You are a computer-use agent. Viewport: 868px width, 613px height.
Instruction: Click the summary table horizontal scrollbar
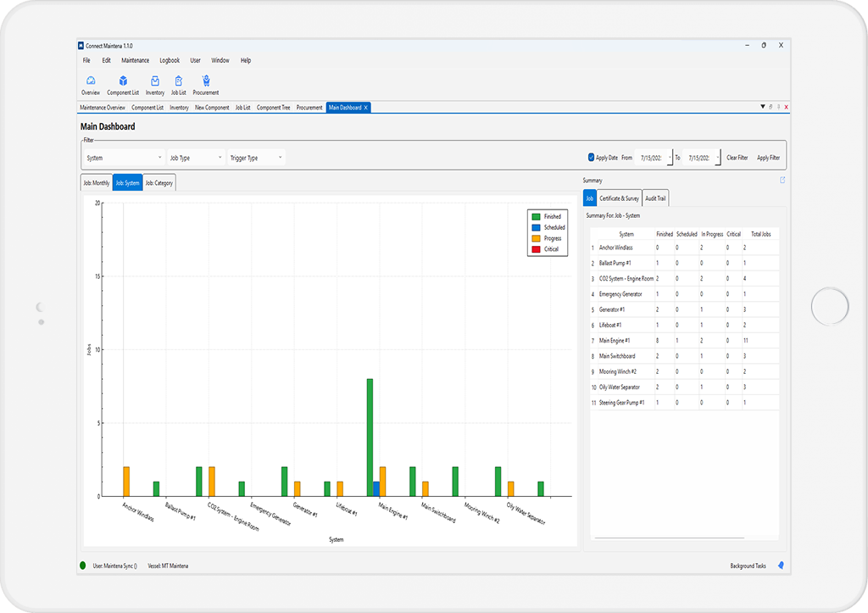669,538
